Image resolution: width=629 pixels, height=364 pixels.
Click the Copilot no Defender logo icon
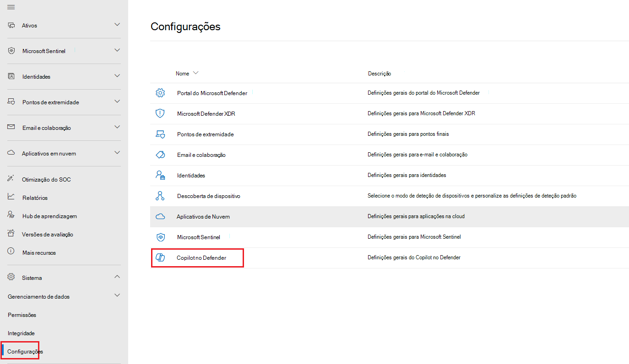160,257
